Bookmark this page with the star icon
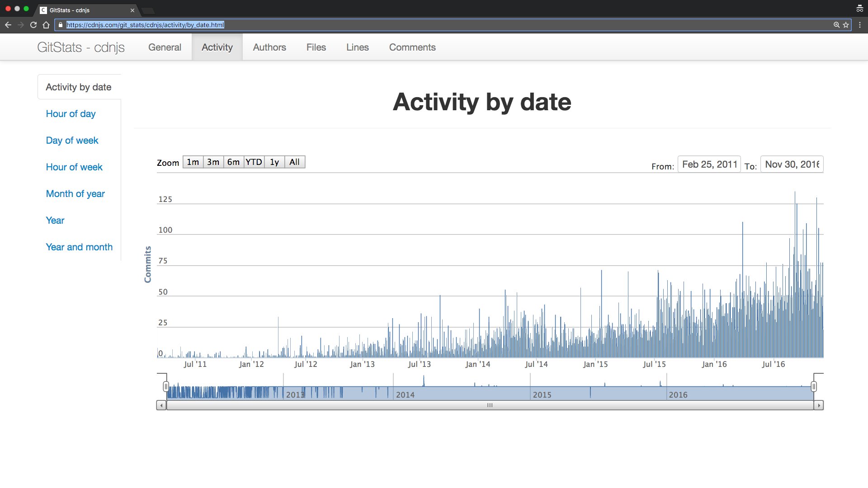This screenshot has width=868, height=488. (846, 25)
